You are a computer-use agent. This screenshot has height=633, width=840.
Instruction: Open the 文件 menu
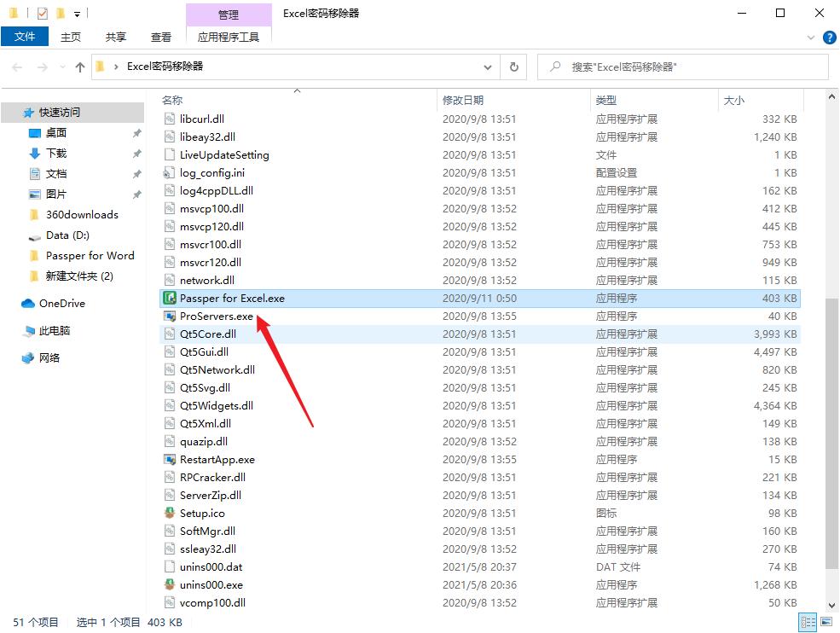pos(25,37)
